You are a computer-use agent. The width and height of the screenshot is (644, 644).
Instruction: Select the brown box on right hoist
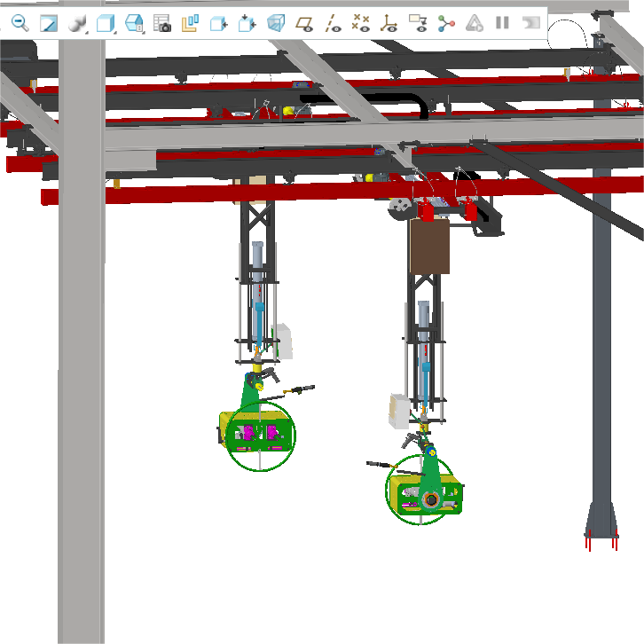coord(429,246)
